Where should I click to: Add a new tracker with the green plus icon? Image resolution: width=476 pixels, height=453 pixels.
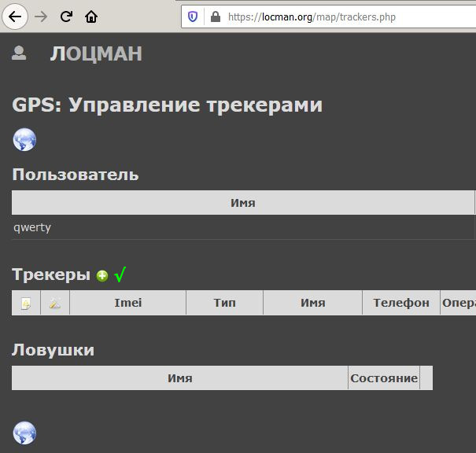pos(102,276)
